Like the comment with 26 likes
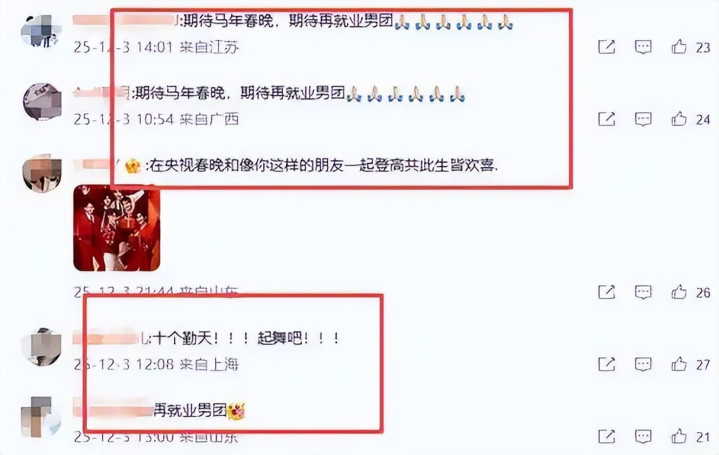Viewport: 719px width, 455px height. pos(679,292)
